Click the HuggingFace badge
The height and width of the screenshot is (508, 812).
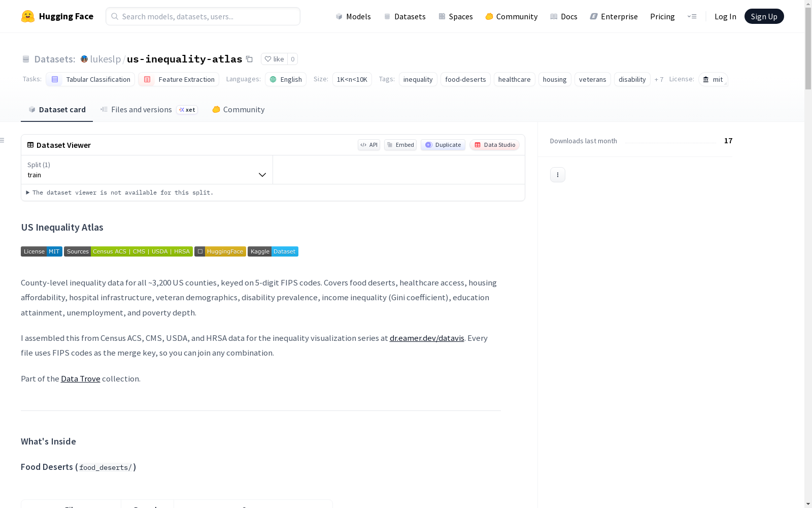click(x=220, y=251)
